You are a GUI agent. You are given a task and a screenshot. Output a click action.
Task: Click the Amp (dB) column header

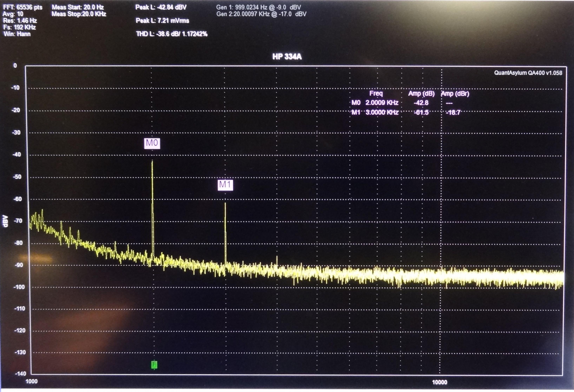click(421, 94)
